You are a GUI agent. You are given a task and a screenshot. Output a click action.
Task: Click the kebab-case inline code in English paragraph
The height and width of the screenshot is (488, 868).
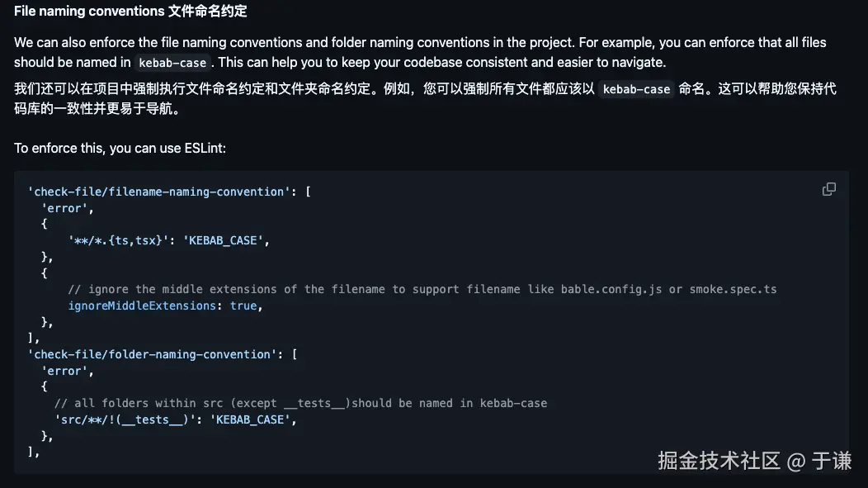click(172, 63)
